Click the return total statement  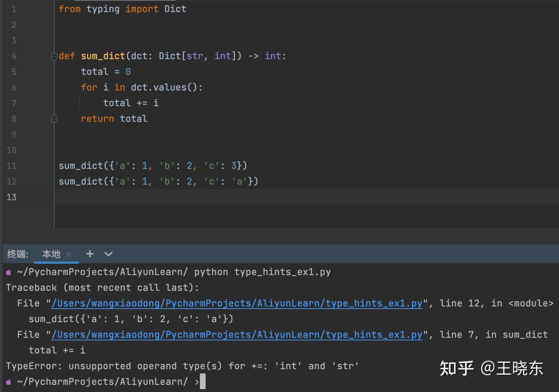tap(114, 119)
